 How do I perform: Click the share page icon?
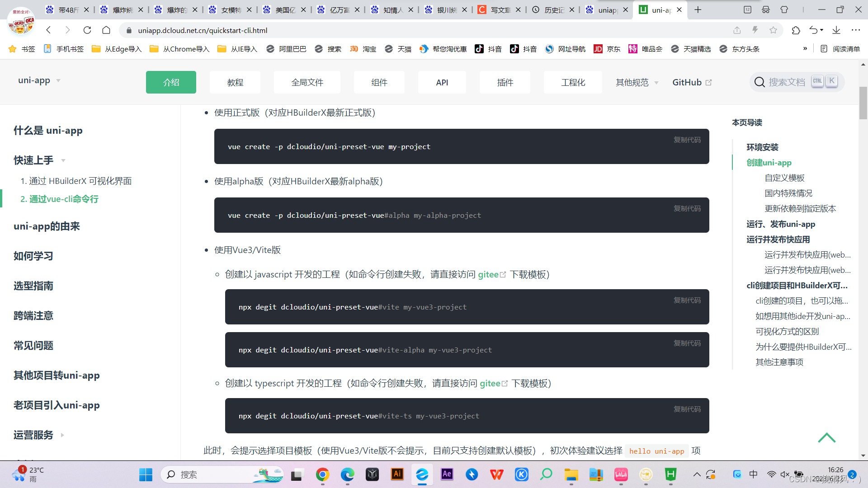[x=737, y=30]
